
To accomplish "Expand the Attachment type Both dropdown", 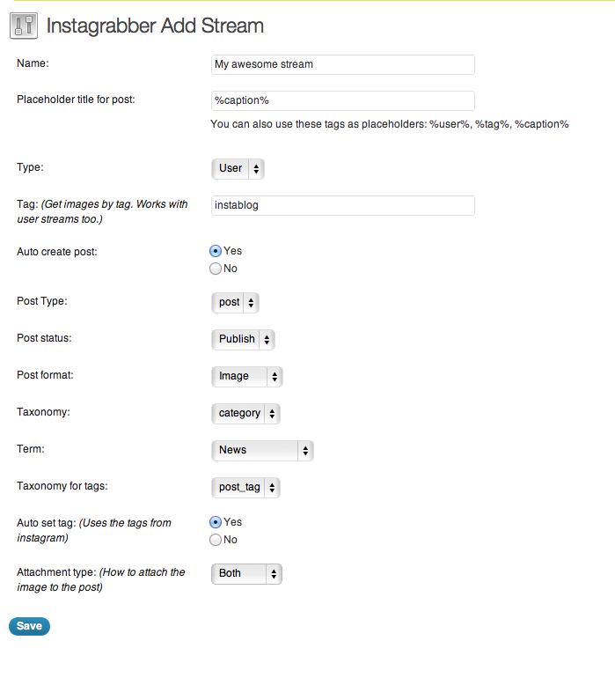I will point(246,574).
